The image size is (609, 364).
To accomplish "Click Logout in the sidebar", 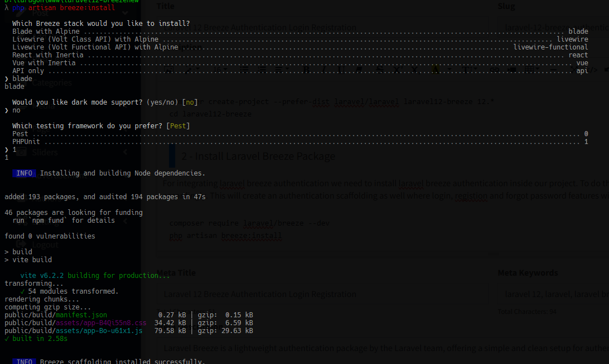I will 45,244.
